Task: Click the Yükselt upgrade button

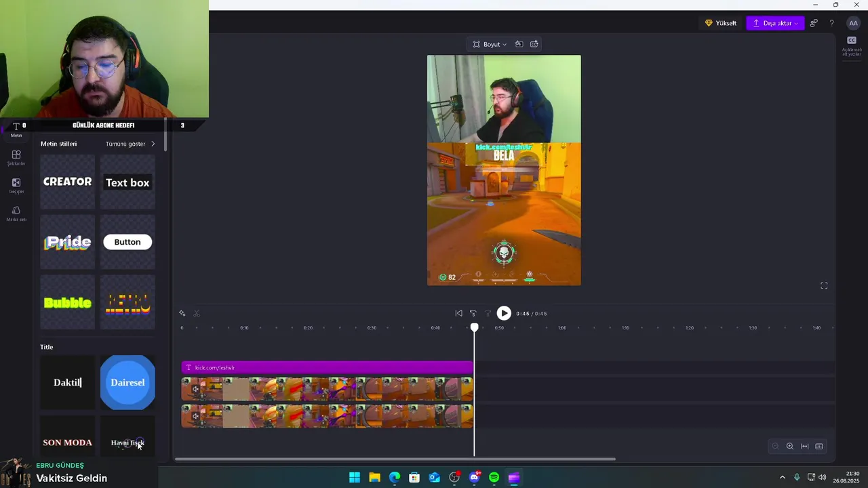Action: [x=720, y=23]
